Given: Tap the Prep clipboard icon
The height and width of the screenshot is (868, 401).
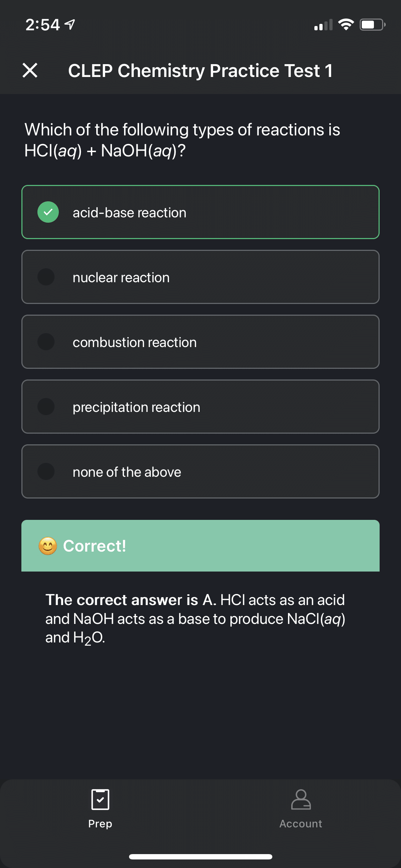Looking at the screenshot, I should click(x=100, y=800).
